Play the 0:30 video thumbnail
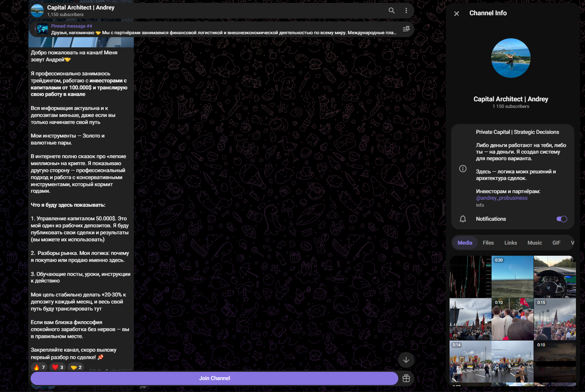The height and width of the screenshot is (392, 585). click(513, 277)
